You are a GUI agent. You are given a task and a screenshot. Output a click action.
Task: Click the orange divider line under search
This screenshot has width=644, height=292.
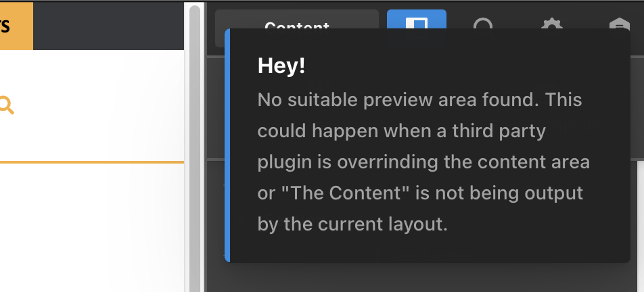pyautogui.click(x=92, y=162)
